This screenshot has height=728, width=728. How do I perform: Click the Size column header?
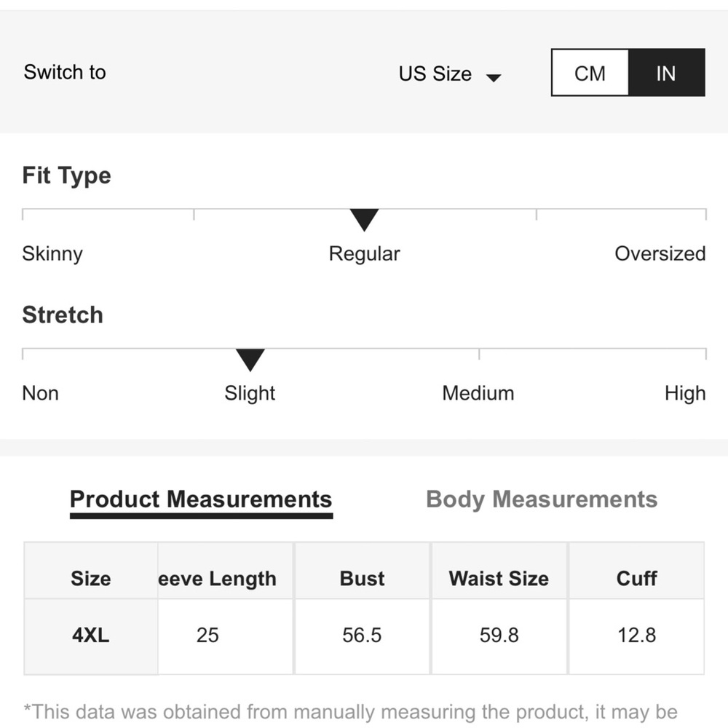point(91,579)
